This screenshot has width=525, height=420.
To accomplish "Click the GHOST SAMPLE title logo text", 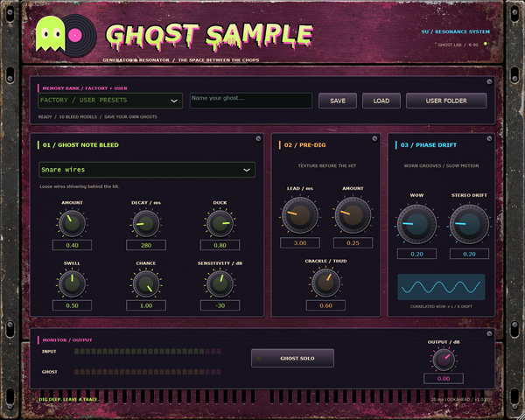I will pos(209,36).
